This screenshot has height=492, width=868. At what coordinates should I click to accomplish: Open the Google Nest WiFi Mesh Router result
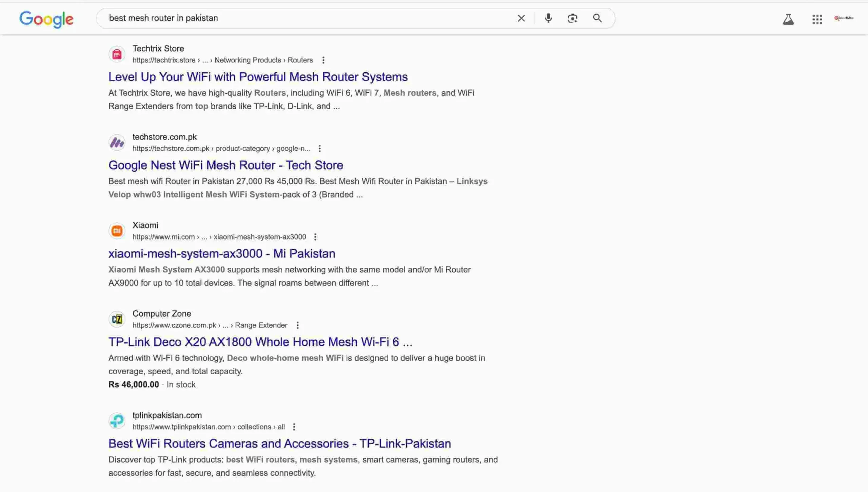coord(225,165)
